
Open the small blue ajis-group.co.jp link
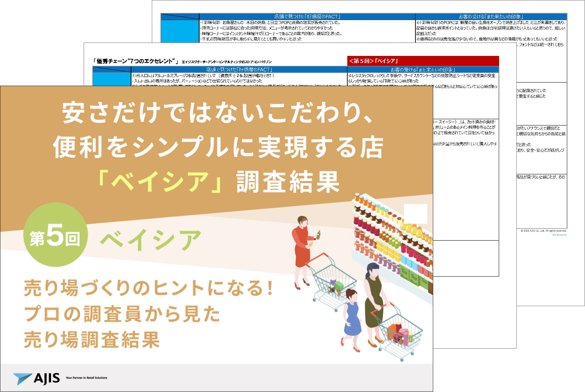coord(559,235)
